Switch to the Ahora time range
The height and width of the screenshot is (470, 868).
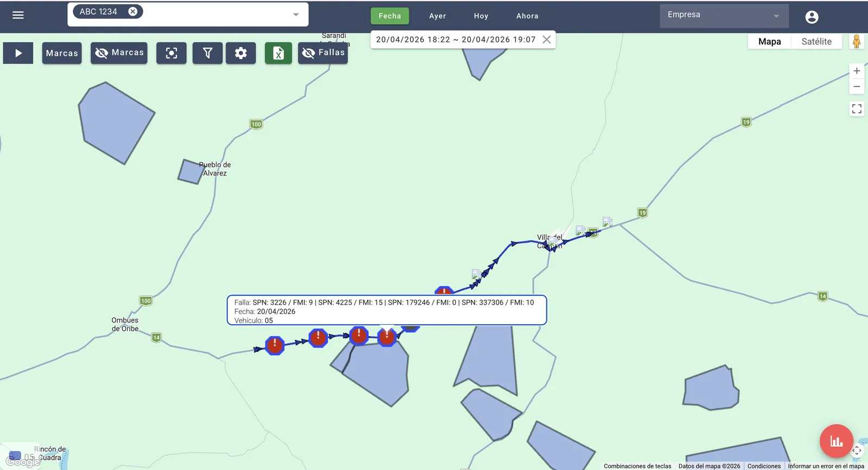point(527,16)
